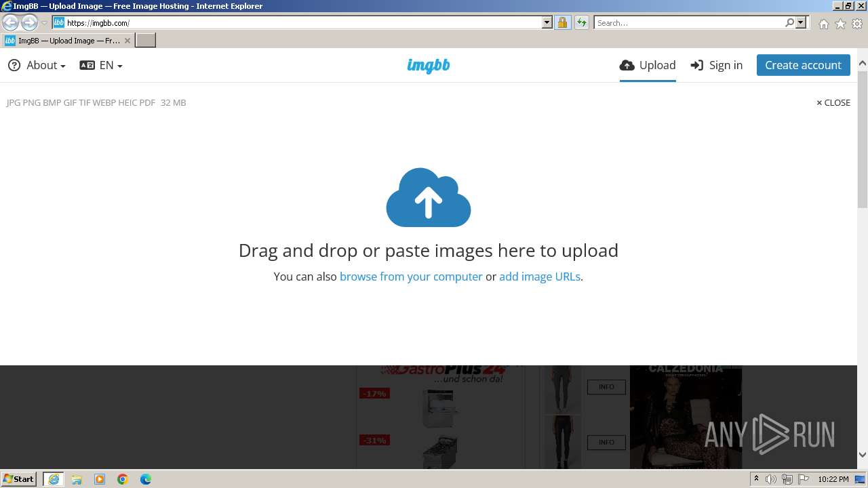
Task: Expand the address bar autocomplete dropdown
Action: click(547, 23)
